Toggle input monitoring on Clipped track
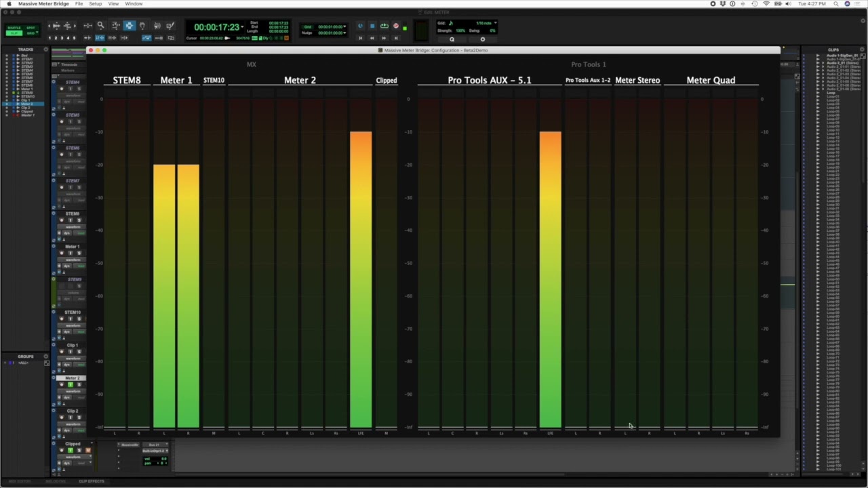Screen dimensions: 868x488 click(71, 450)
